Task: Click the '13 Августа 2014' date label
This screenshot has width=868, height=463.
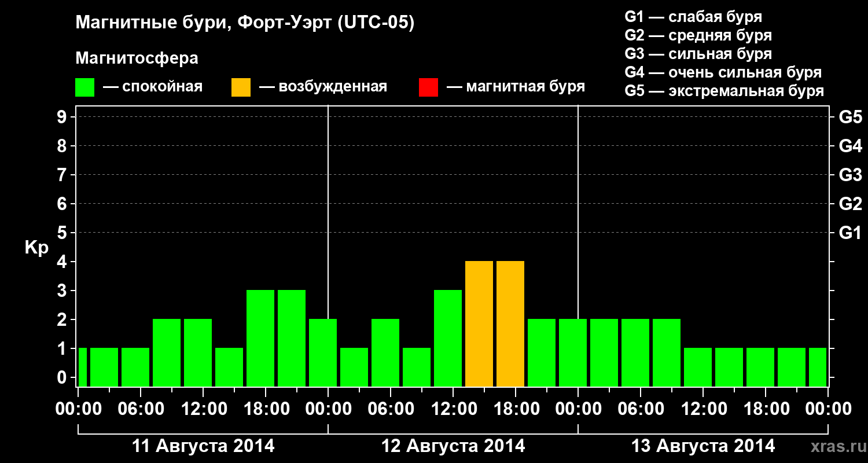Action: (703, 446)
